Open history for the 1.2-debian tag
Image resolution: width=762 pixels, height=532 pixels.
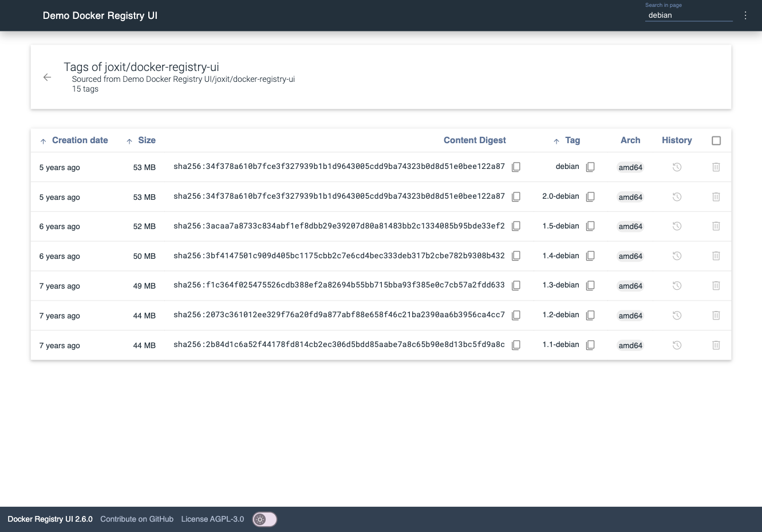tap(677, 315)
